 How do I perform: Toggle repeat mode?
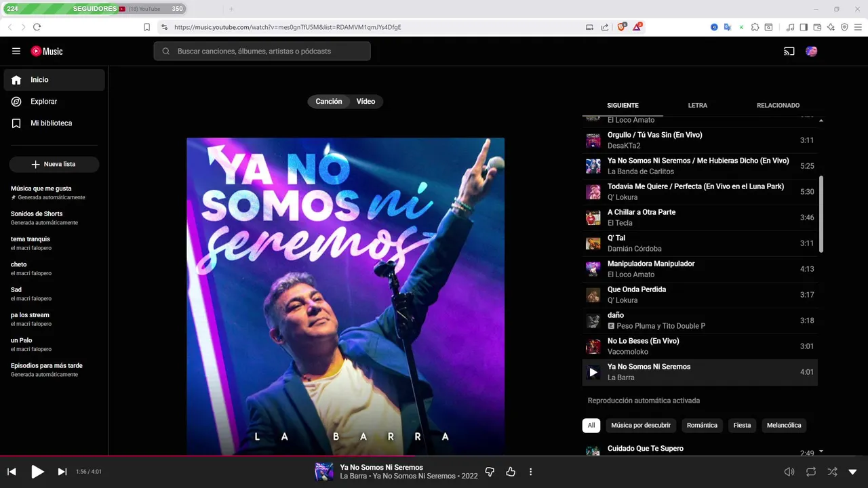(811, 472)
